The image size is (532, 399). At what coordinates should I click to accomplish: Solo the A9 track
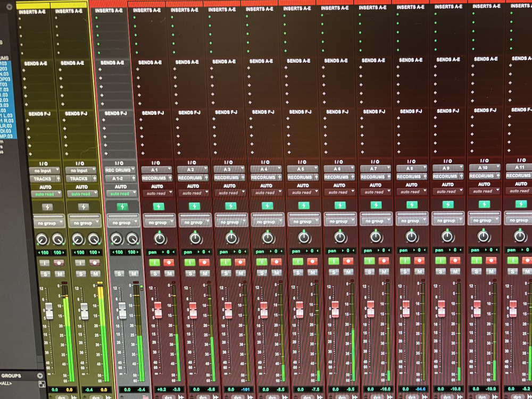(440, 271)
